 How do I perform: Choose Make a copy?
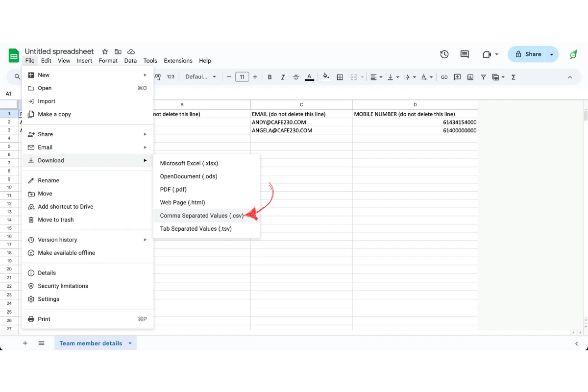coord(88,114)
